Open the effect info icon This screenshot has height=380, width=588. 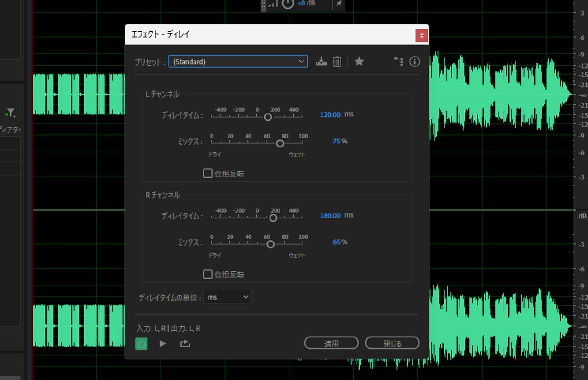tap(415, 62)
